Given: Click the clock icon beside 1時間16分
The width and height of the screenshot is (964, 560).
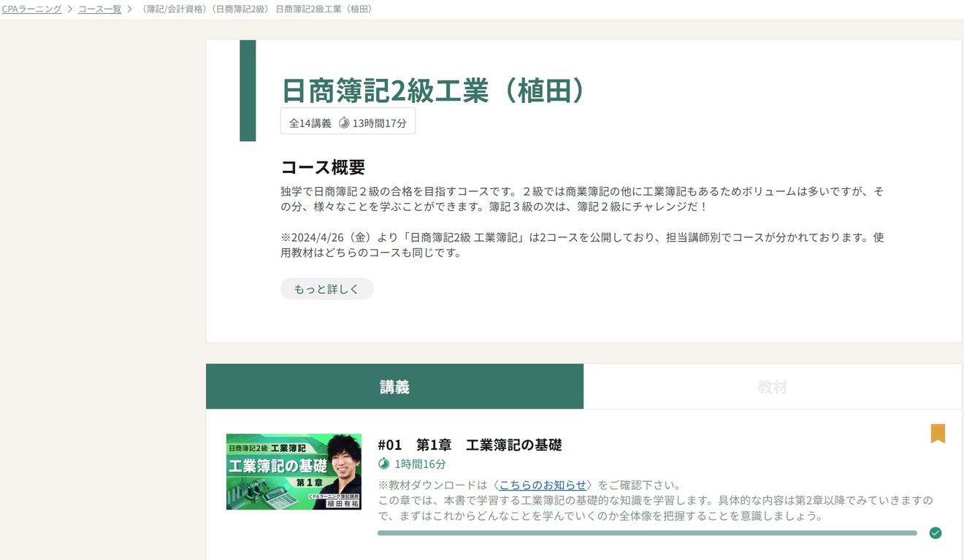Looking at the screenshot, I should 383,464.
